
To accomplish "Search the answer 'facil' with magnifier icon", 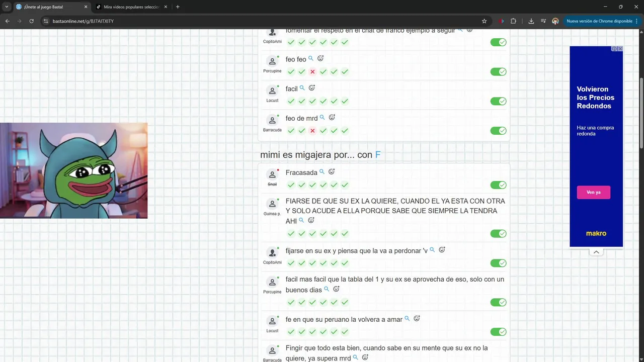I will (302, 88).
